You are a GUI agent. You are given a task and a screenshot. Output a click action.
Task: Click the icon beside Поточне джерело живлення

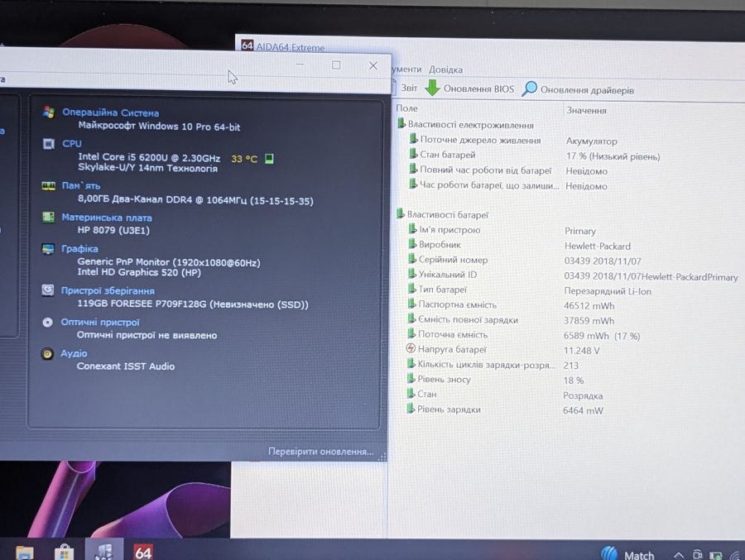click(414, 139)
